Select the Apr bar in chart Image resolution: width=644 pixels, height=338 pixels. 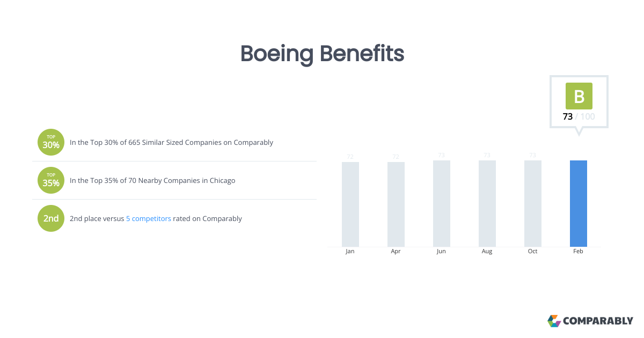click(396, 204)
